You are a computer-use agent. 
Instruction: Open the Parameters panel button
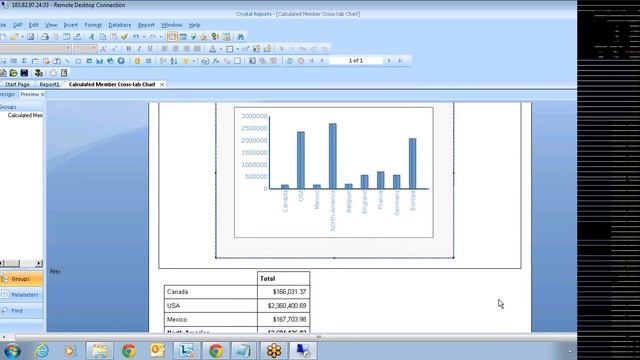coord(21,295)
